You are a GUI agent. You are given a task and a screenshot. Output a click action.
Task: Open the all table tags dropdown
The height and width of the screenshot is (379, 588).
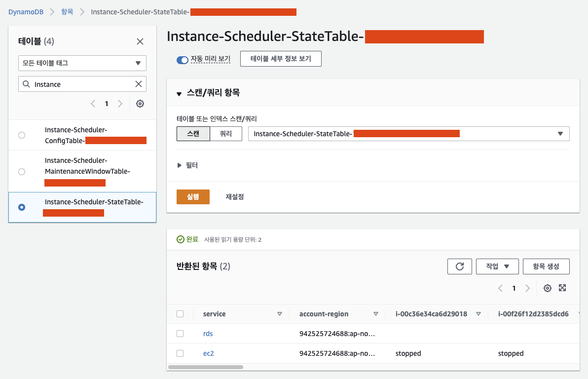tap(82, 63)
